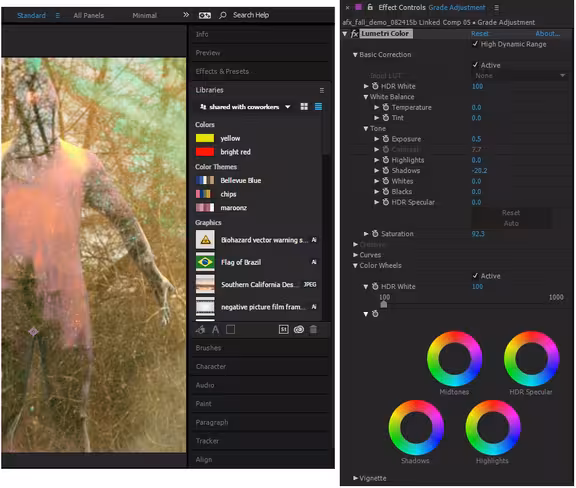Open the Libraries panel menu icon
This screenshot has width=576, height=488.
[322, 90]
